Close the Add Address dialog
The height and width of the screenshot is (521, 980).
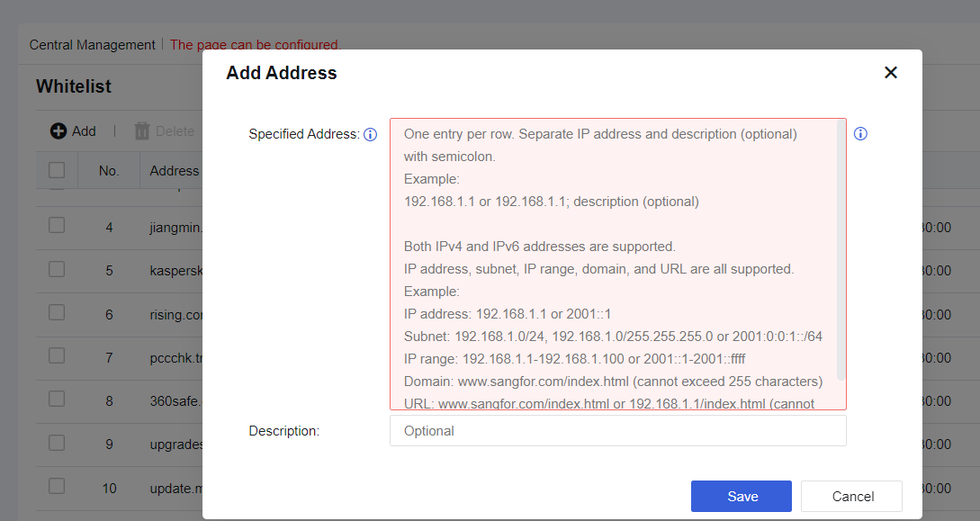coord(891,73)
